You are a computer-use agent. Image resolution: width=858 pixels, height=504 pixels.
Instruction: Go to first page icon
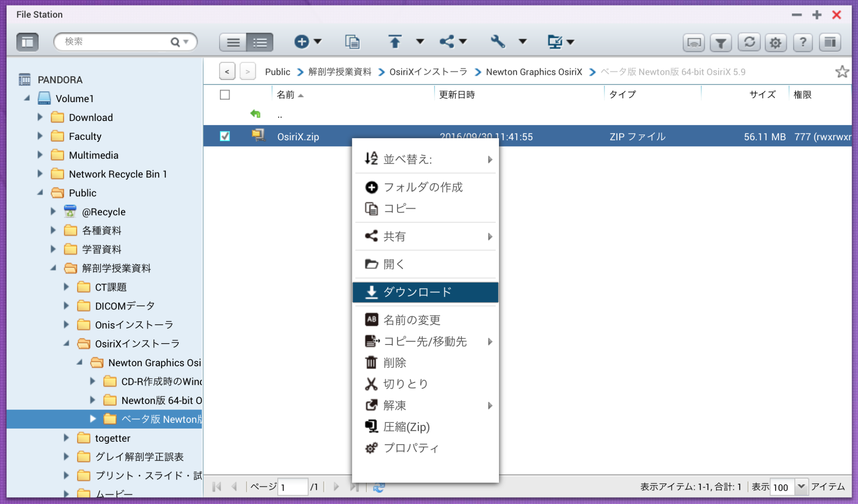click(217, 486)
